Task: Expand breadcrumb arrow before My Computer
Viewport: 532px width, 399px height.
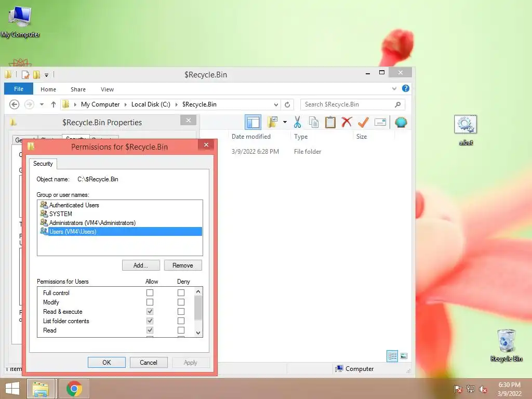Action: (x=75, y=104)
